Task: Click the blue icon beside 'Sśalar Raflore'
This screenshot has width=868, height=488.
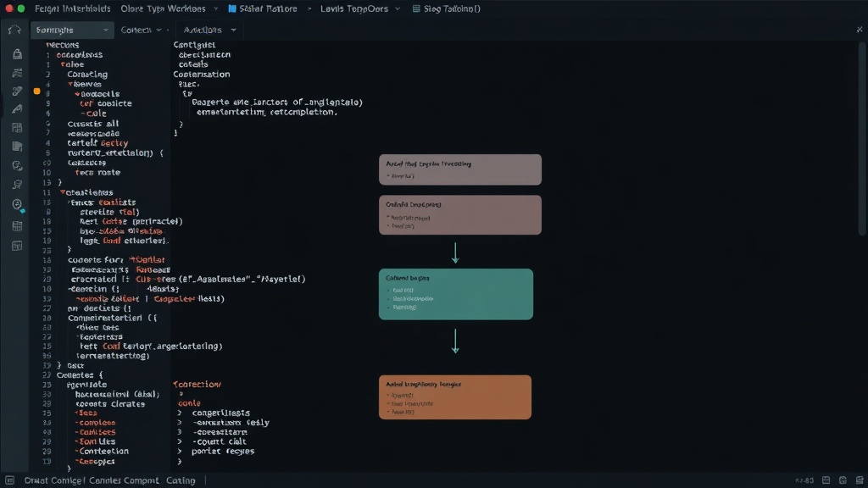Action: click(232, 8)
